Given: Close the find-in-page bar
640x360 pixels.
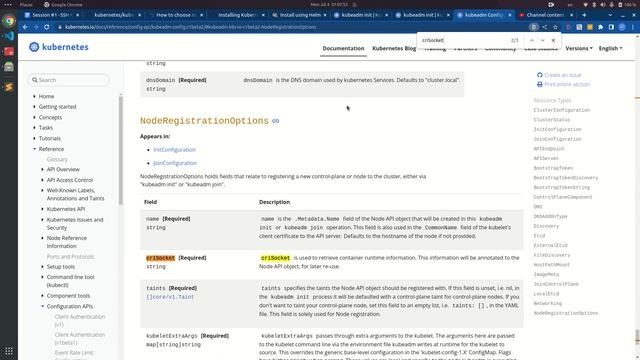Looking at the screenshot, I should (553, 40).
